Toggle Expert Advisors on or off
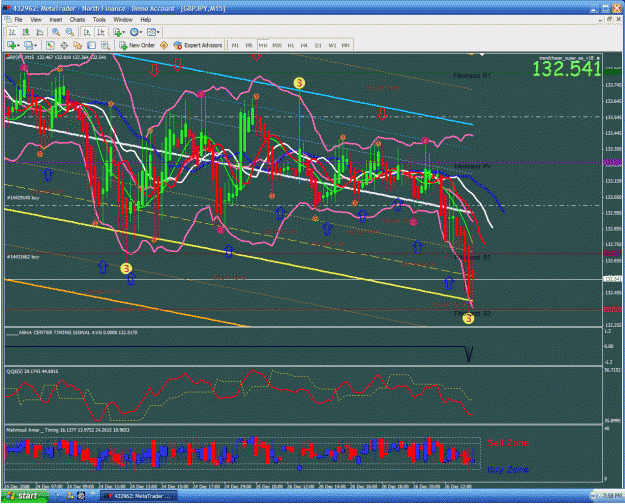Screen dimensions: 625x504 [198, 45]
